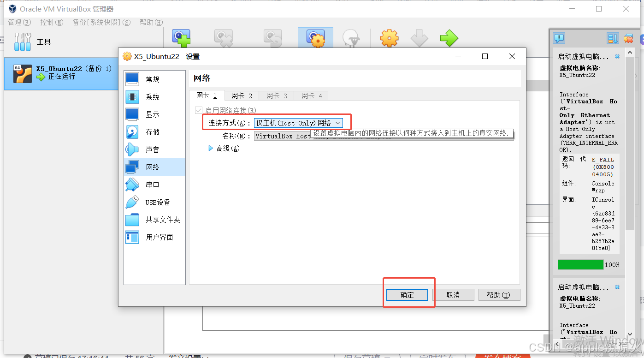This screenshot has height=358, width=644.
Task: Click the greyed Restore snapshot toolbar icon
Action: pyautogui.click(x=273, y=39)
